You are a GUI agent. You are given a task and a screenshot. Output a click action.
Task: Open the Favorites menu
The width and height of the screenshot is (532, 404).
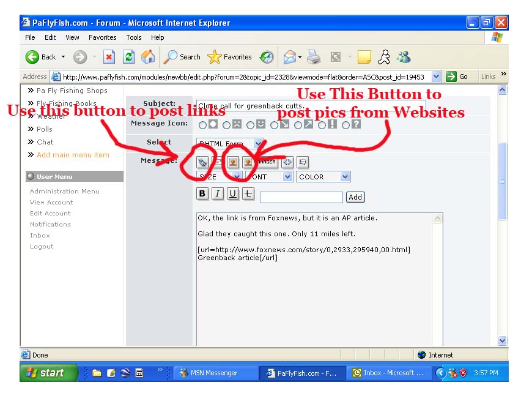pyautogui.click(x=103, y=37)
